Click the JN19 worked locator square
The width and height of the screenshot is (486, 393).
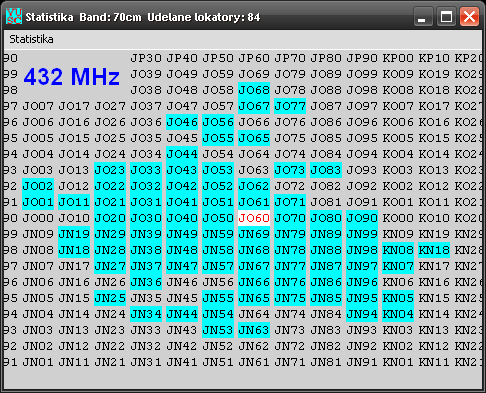pos(74,234)
